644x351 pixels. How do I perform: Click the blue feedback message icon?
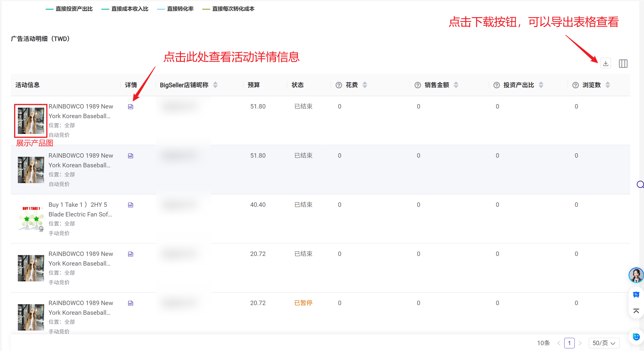(x=636, y=295)
